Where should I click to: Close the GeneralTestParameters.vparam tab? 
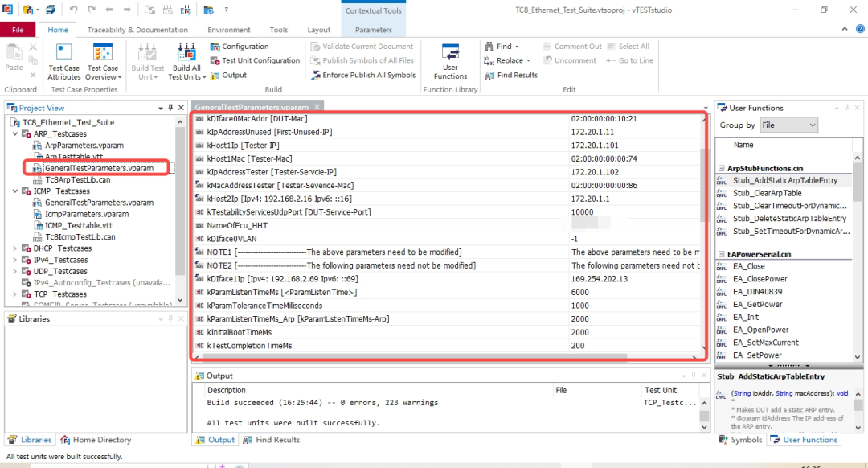pos(317,107)
